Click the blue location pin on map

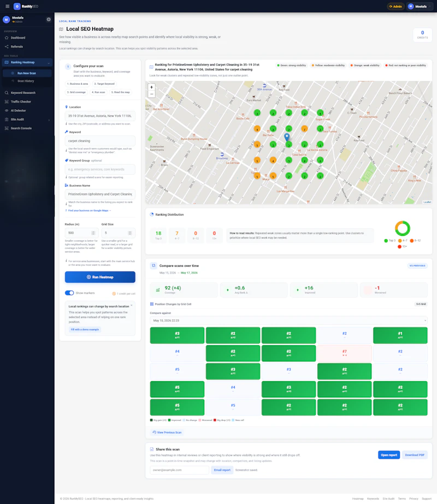coord(287,137)
